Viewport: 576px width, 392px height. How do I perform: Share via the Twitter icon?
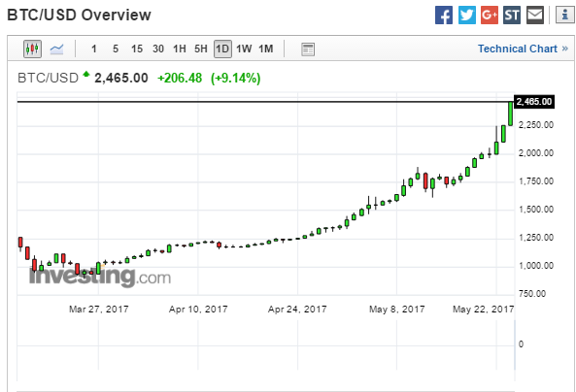point(467,16)
